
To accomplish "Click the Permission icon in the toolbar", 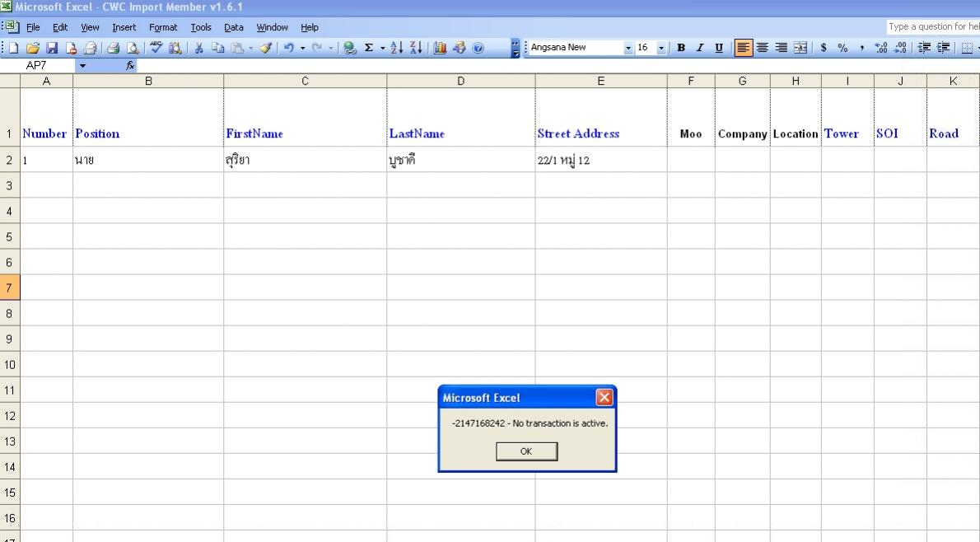I will pos(71,48).
